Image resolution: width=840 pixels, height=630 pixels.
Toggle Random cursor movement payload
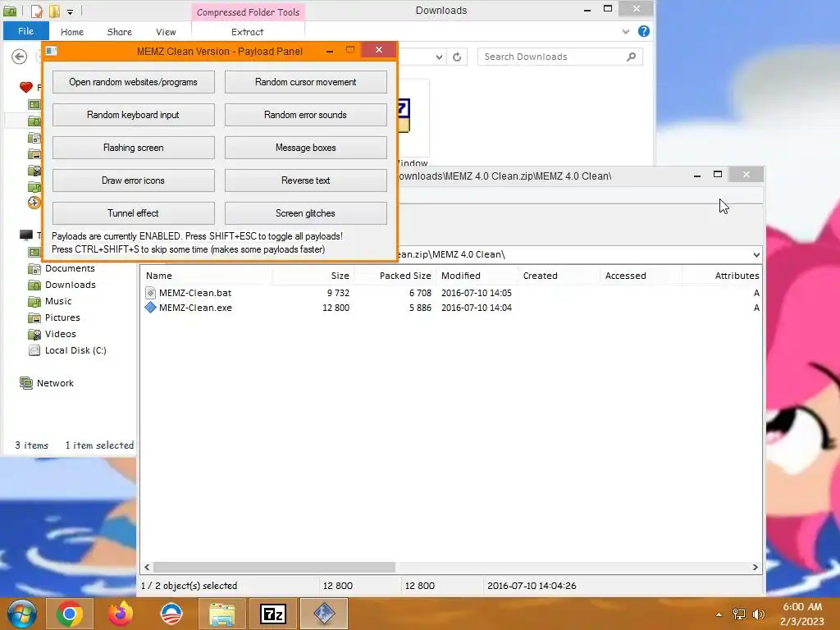(305, 82)
